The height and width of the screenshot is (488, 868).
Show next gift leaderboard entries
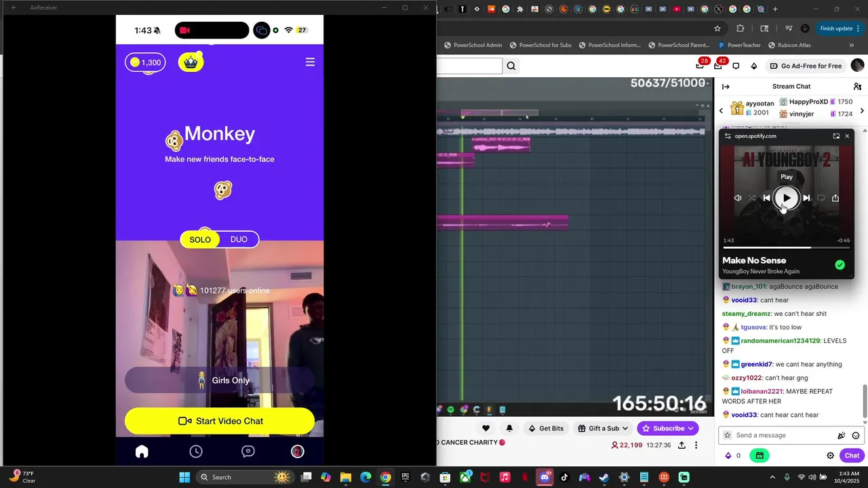pyautogui.click(x=862, y=110)
